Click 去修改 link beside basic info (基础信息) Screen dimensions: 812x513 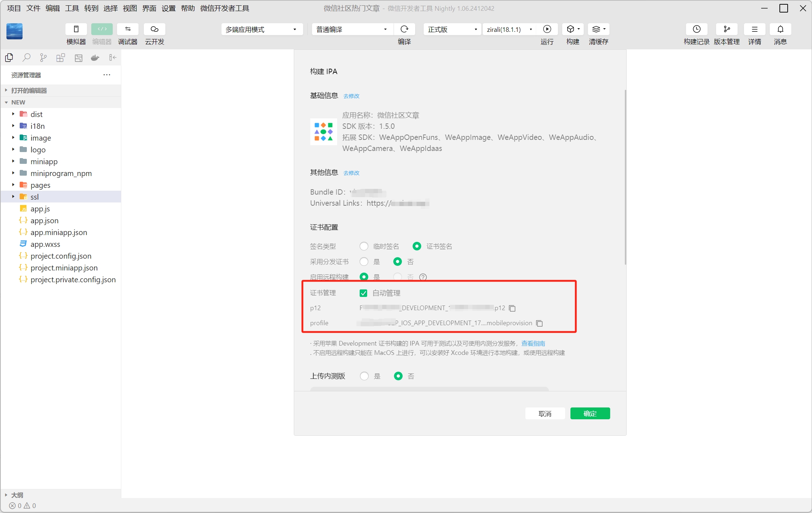[x=351, y=96]
